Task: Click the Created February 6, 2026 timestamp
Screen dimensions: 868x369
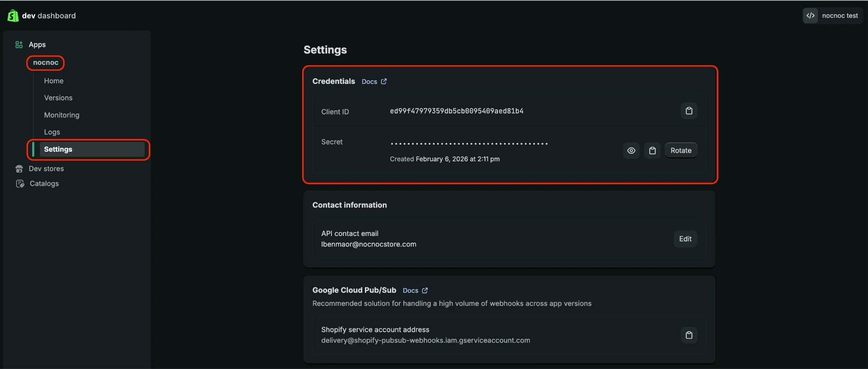Action: coord(445,159)
